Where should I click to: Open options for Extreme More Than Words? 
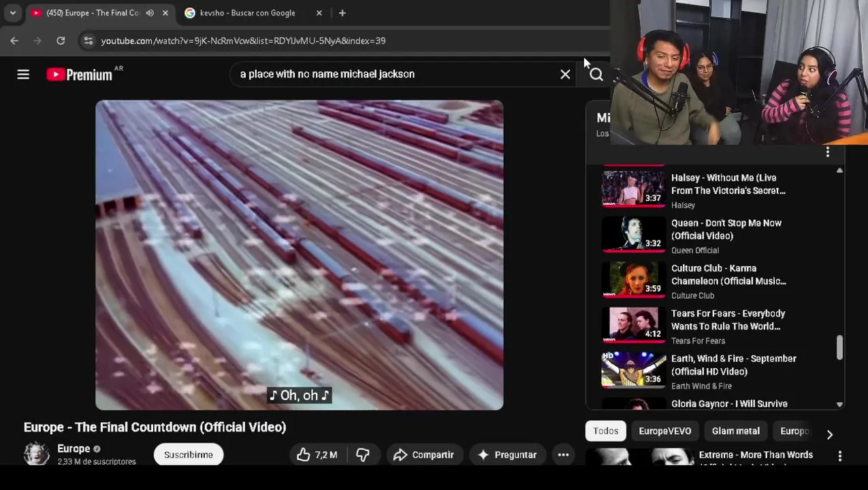pos(840,456)
